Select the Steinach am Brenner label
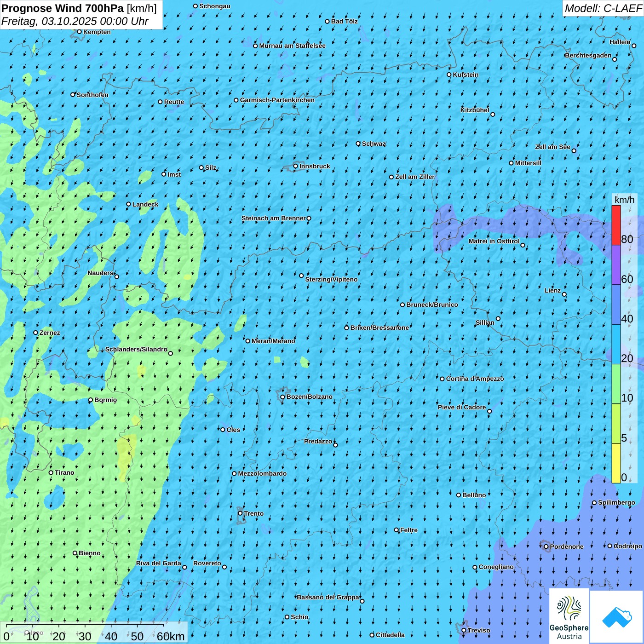This screenshot has height=644, width=644. pyautogui.click(x=273, y=218)
